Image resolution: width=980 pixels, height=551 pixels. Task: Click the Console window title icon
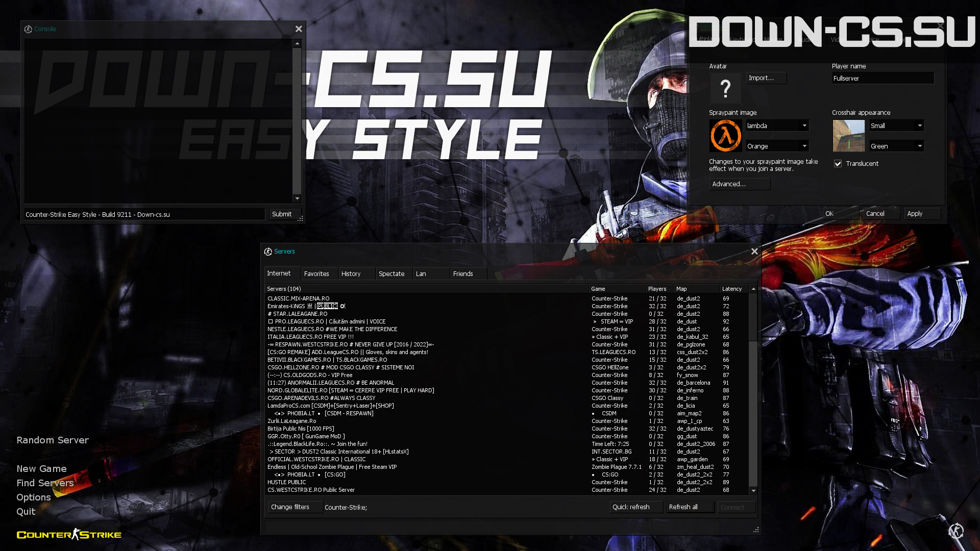(28, 29)
